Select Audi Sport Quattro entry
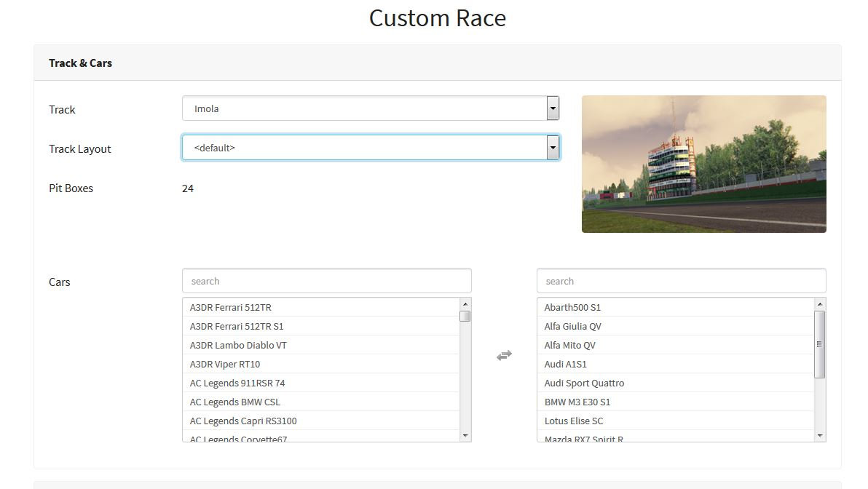Screen dimensions: 868x489 584,383
